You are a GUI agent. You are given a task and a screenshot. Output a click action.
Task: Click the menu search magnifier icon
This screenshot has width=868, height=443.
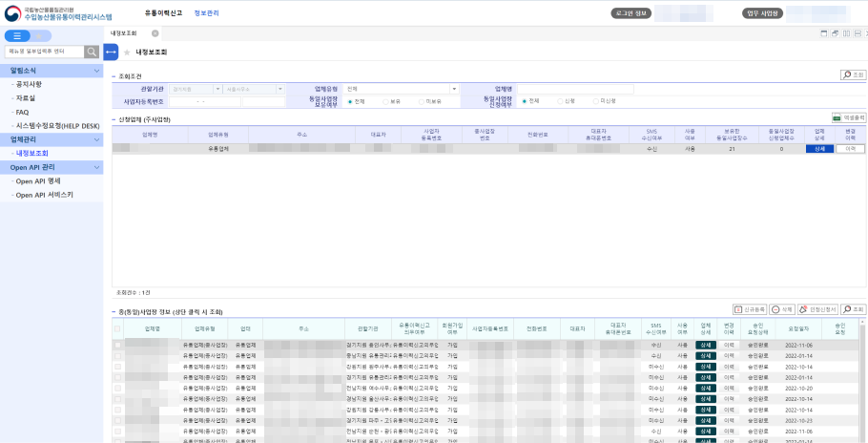coord(92,52)
